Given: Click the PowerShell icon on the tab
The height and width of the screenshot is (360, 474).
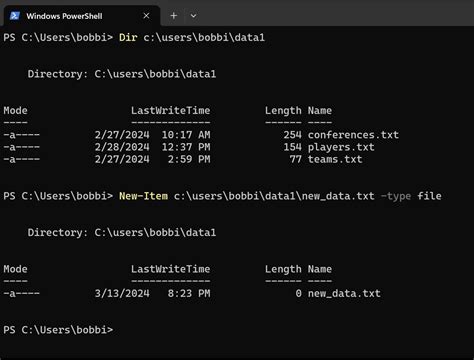Looking at the screenshot, I should pyautogui.click(x=15, y=16).
